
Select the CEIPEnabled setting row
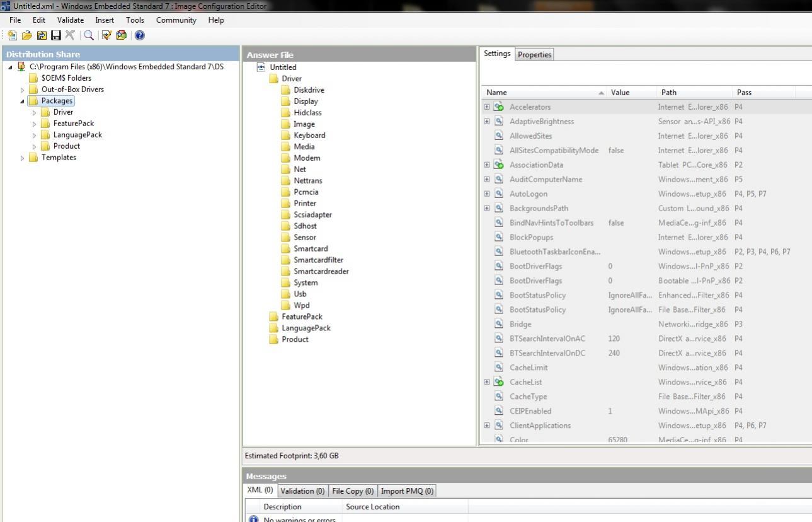click(646, 411)
